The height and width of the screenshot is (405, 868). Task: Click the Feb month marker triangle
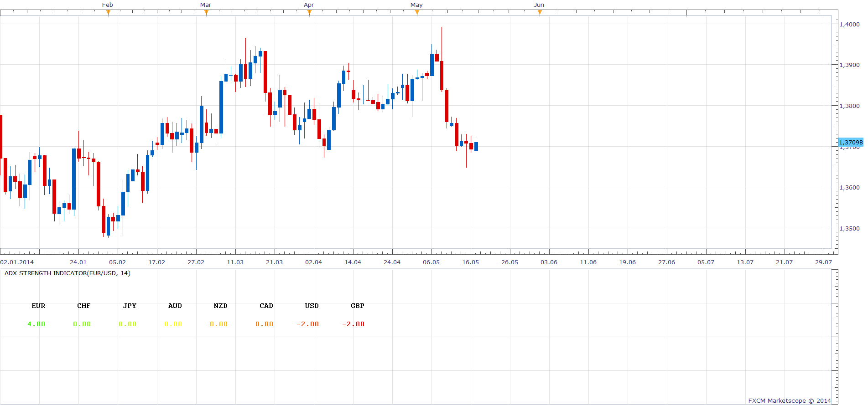point(108,12)
